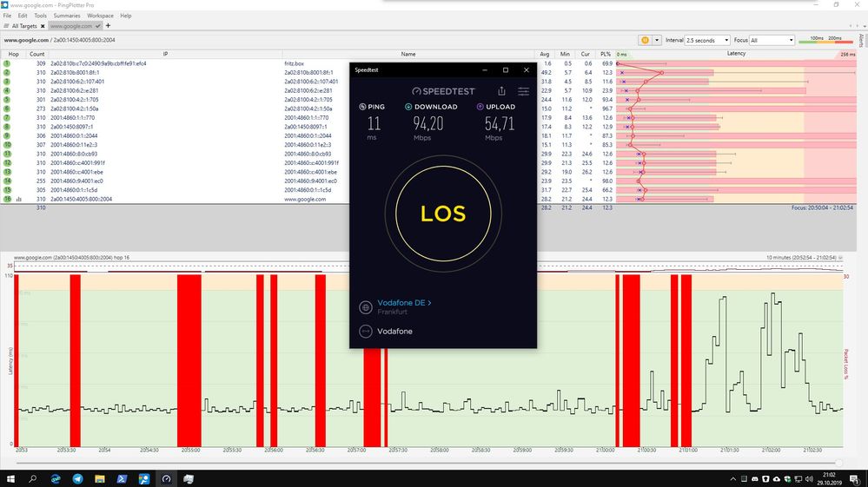The image size is (868, 487).
Task: Click the Focus 20:50:04 - 21:02:54 label
Action: (x=822, y=207)
